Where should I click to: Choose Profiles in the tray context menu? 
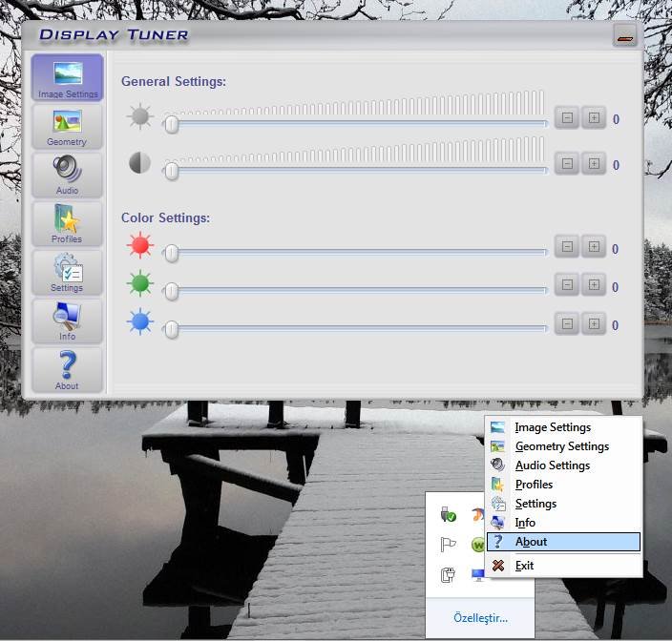click(x=563, y=485)
